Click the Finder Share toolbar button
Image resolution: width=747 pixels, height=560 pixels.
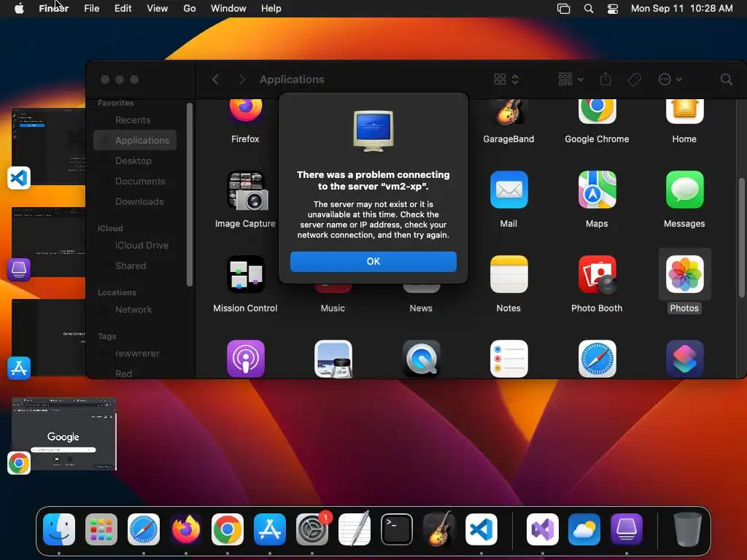point(605,79)
